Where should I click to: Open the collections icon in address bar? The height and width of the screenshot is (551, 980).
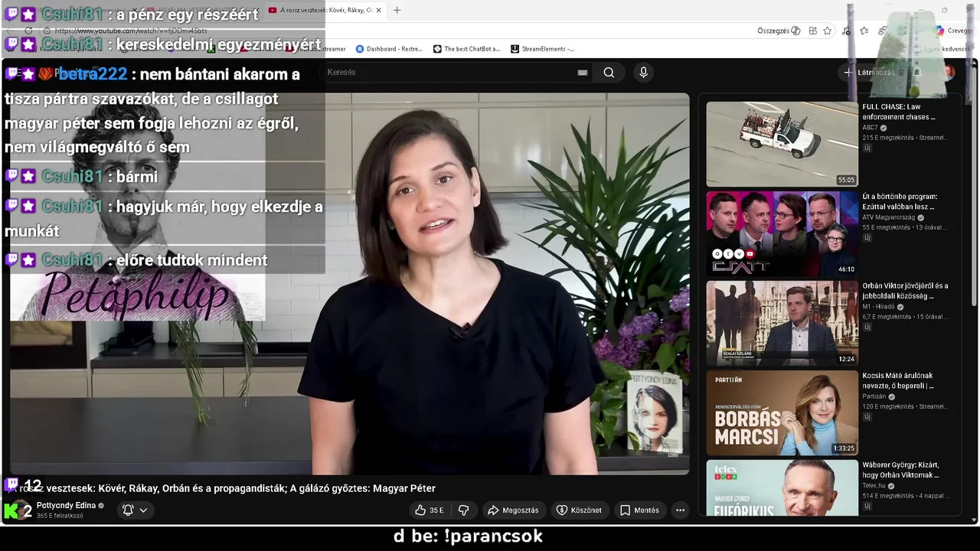tap(812, 31)
